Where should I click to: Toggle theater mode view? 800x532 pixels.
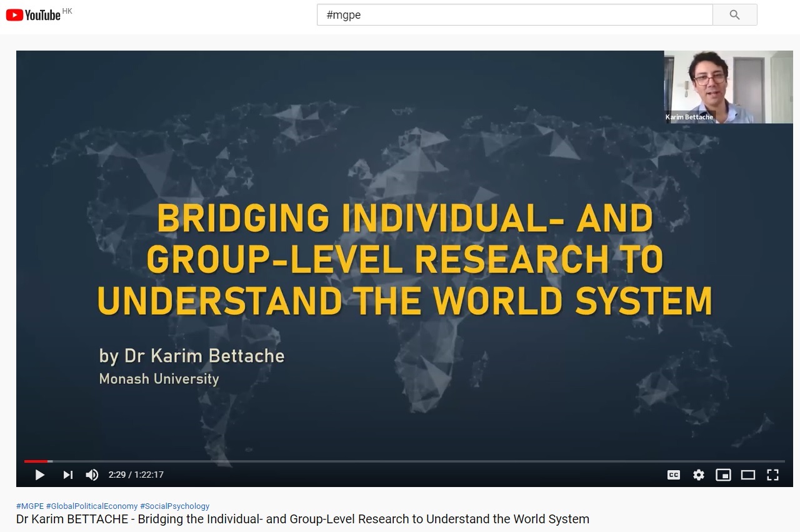point(748,475)
